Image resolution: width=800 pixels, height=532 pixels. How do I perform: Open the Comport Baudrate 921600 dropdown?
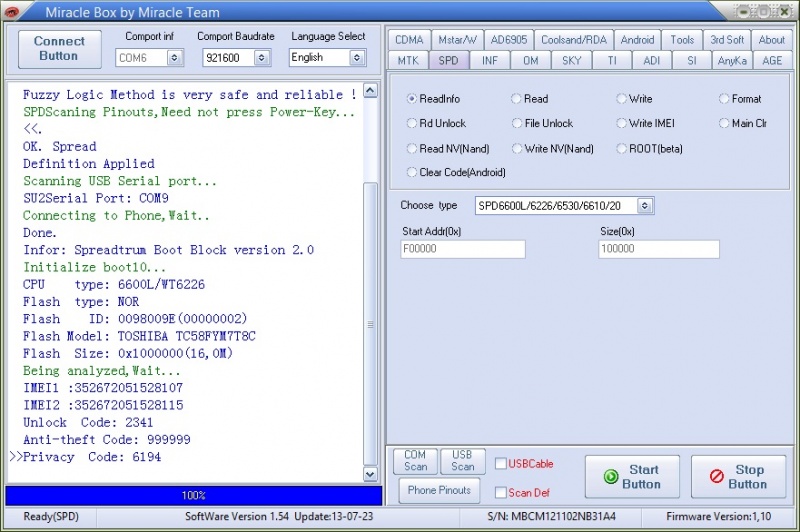[x=261, y=58]
